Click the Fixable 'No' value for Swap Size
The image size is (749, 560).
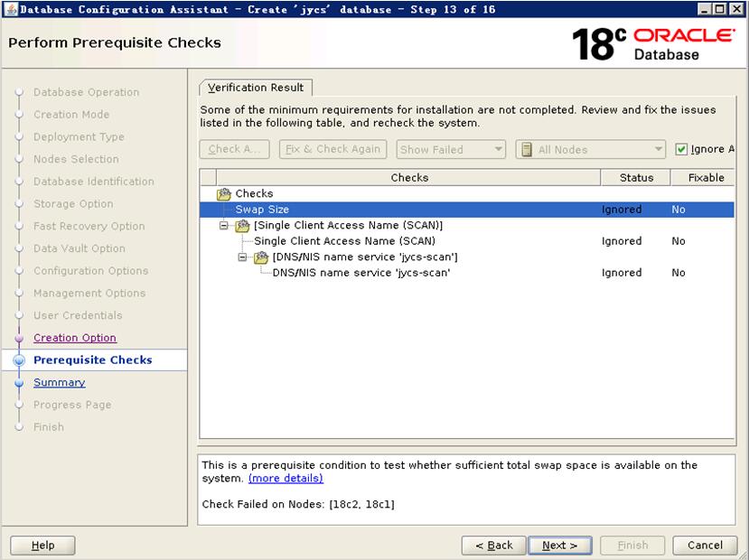[679, 210]
